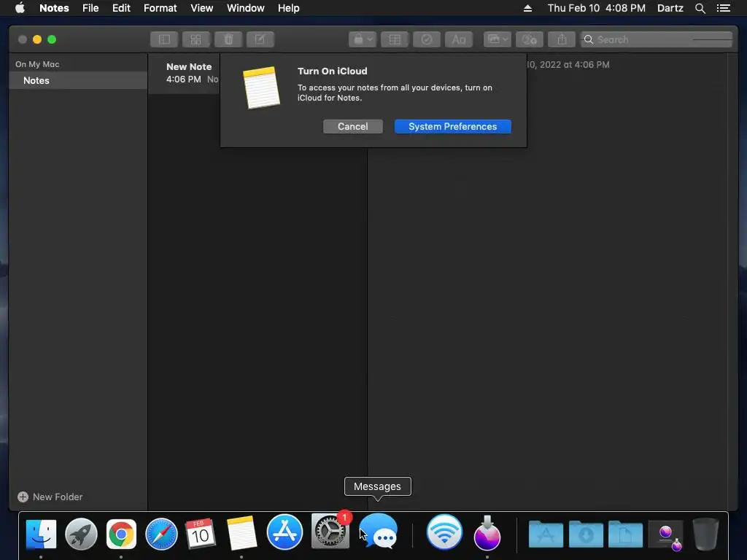
Task: Click the Search field in Notes
Action: tap(657, 39)
